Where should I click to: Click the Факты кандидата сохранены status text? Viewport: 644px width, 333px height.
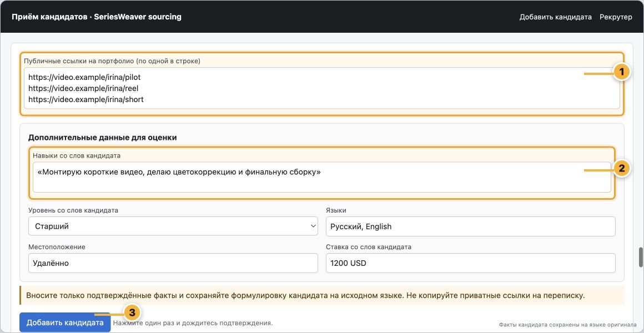[568, 324]
